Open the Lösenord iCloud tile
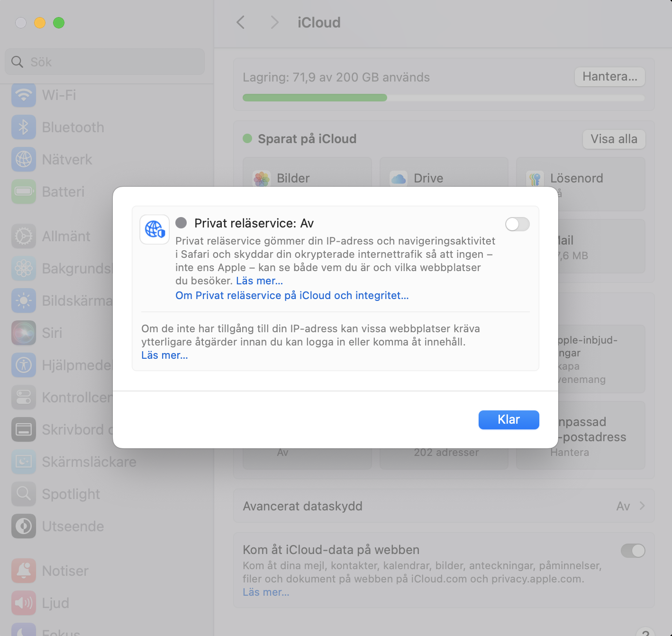The width and height of the screenshot is (672, 636). click(581, 184)
